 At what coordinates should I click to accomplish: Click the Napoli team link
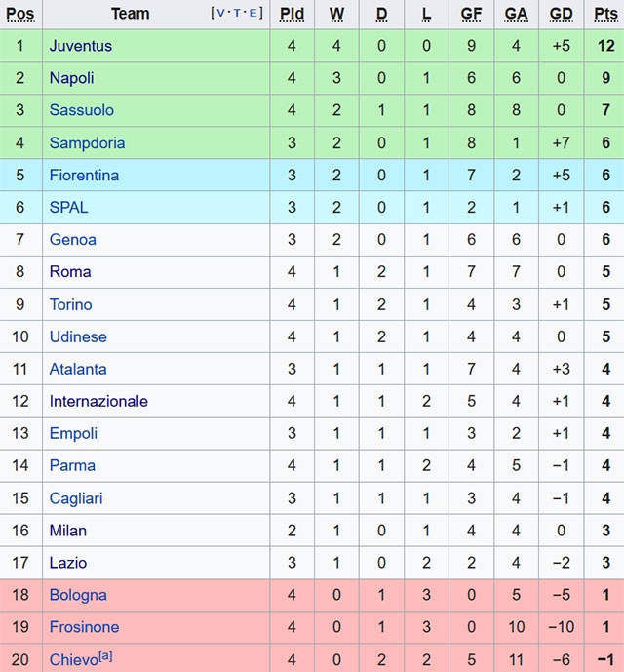pos(72,78)
